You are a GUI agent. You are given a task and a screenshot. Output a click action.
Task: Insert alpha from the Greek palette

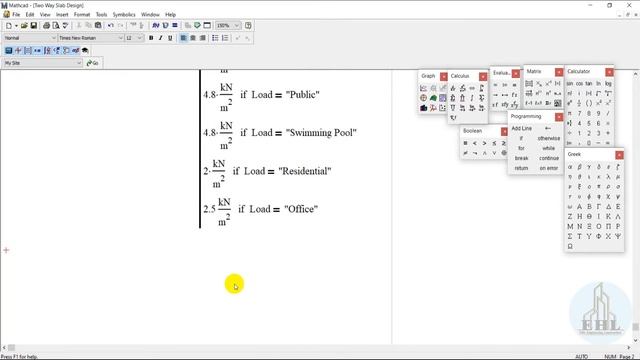click(x=570, y=167)
